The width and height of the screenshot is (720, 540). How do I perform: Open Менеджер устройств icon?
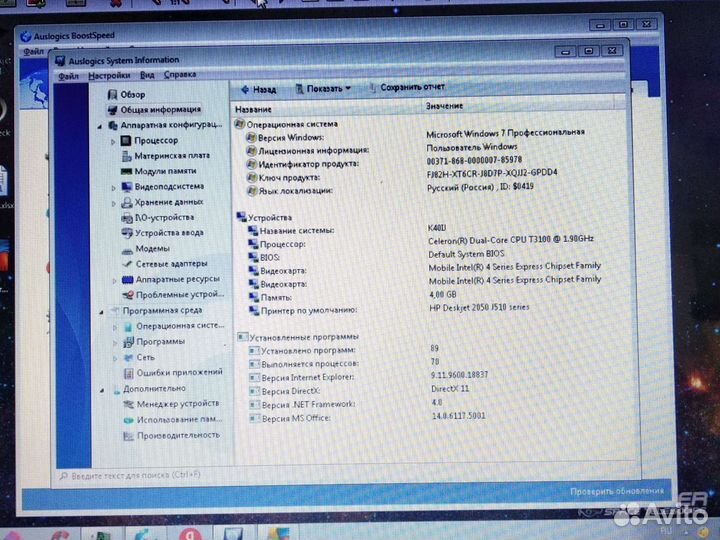(129, 405)
